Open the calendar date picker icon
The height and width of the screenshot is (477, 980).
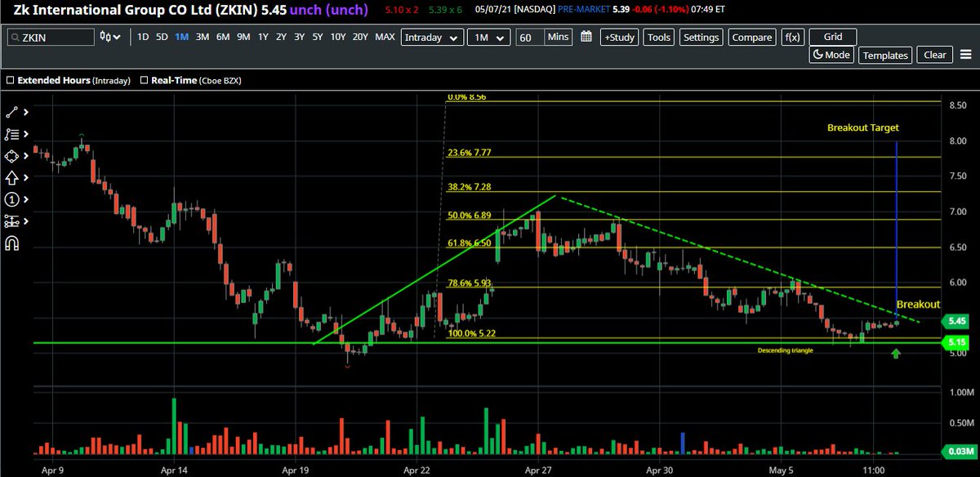point(586,37)
